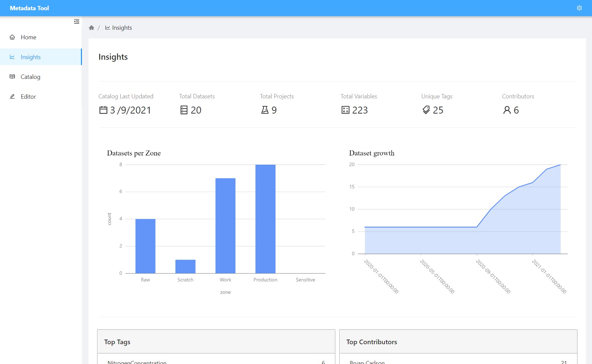
Task: Click the Insights page heading
Action: 113,57
